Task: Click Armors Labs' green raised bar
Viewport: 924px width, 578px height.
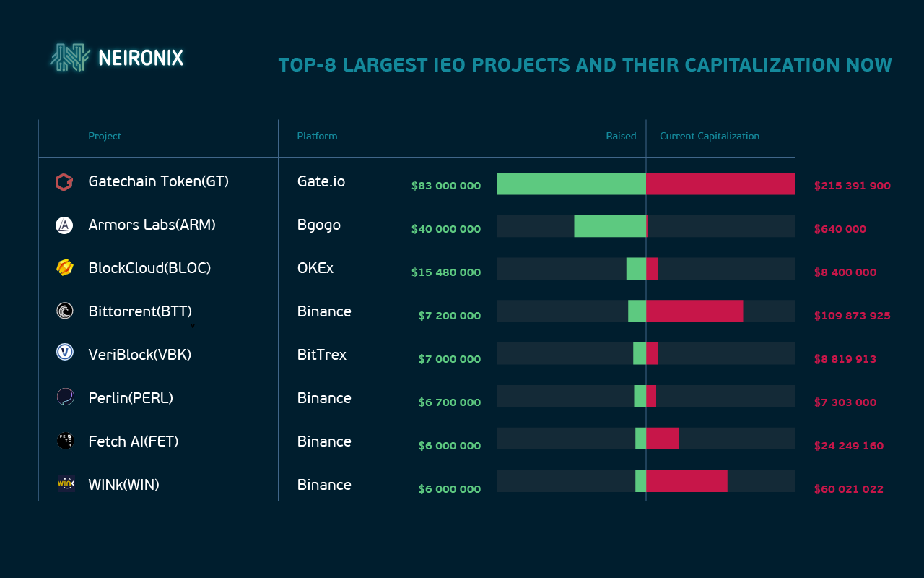Action: click(x=610, y=226)
